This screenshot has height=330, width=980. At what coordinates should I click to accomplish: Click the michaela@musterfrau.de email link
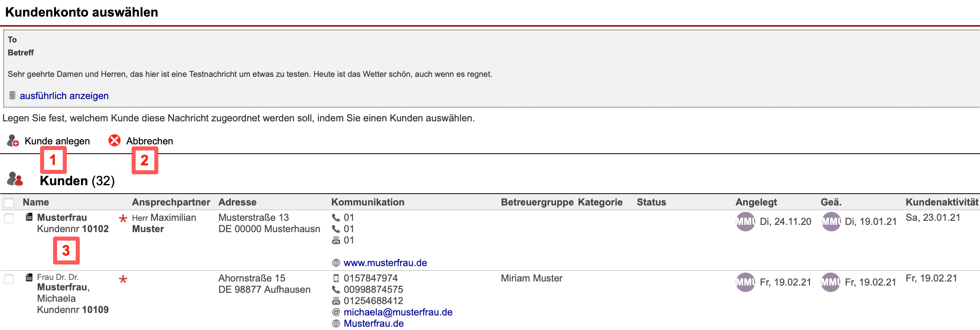398,312
